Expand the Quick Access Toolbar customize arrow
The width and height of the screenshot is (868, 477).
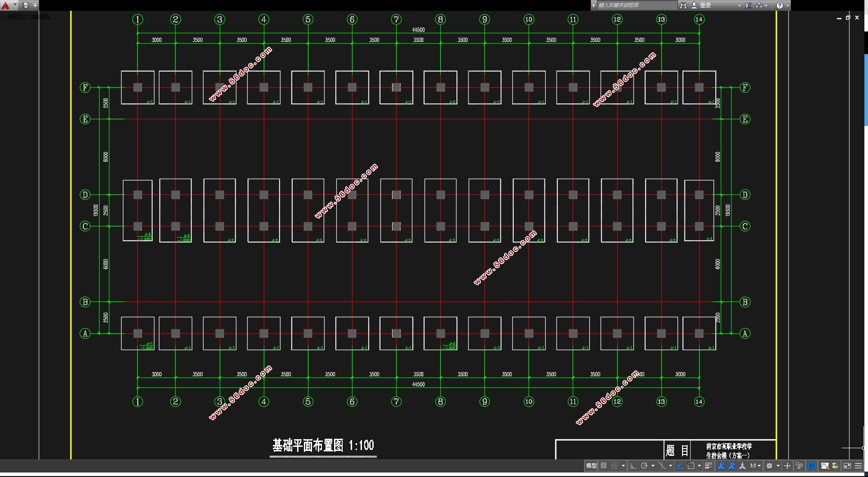(35, 5)
